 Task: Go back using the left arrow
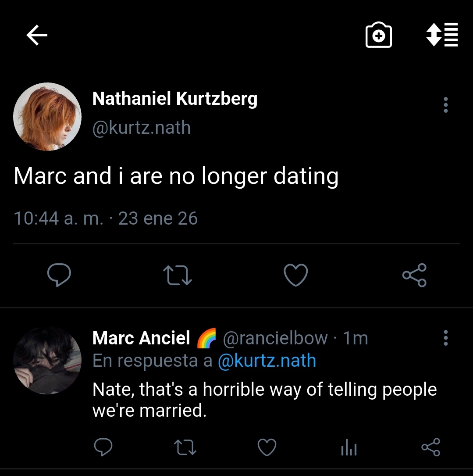(37, 35)
